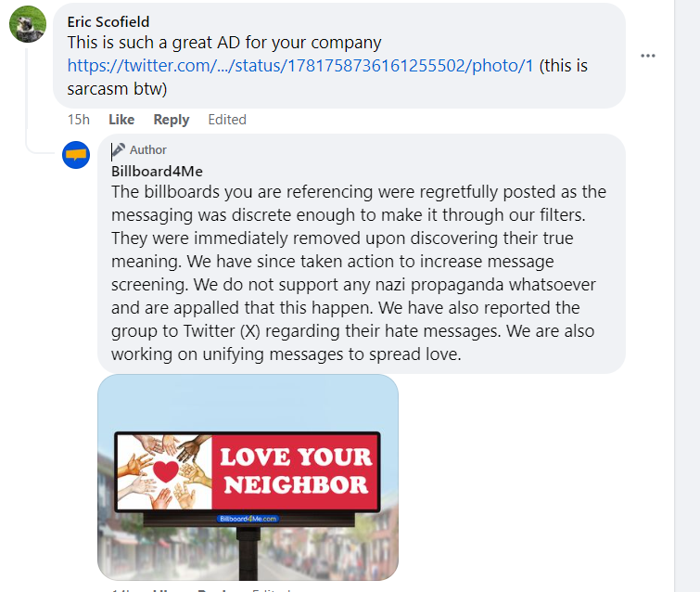Reply to Eric Scofield's comment

click(x=172, y=120)
